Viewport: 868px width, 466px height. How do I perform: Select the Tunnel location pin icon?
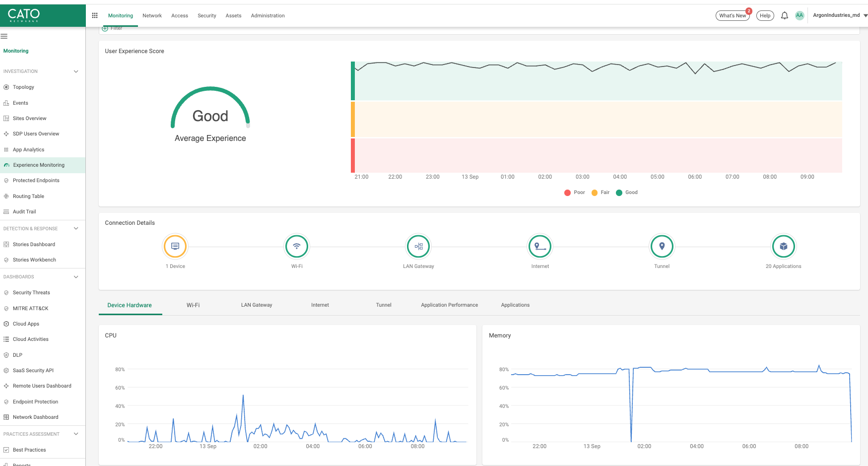click(662, 246)
